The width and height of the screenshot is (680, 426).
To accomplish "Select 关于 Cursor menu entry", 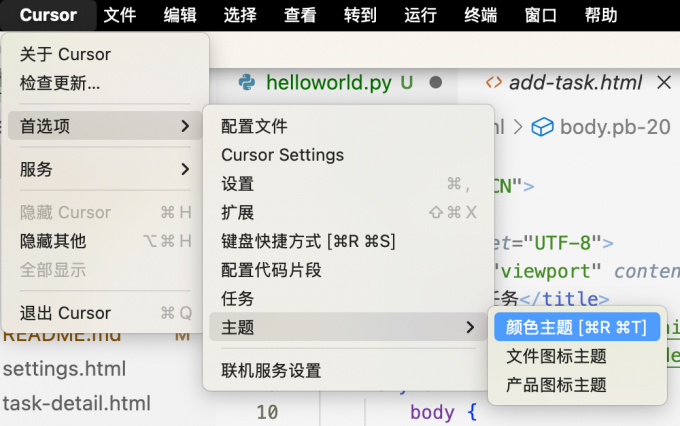I will [x=105, y=55].
